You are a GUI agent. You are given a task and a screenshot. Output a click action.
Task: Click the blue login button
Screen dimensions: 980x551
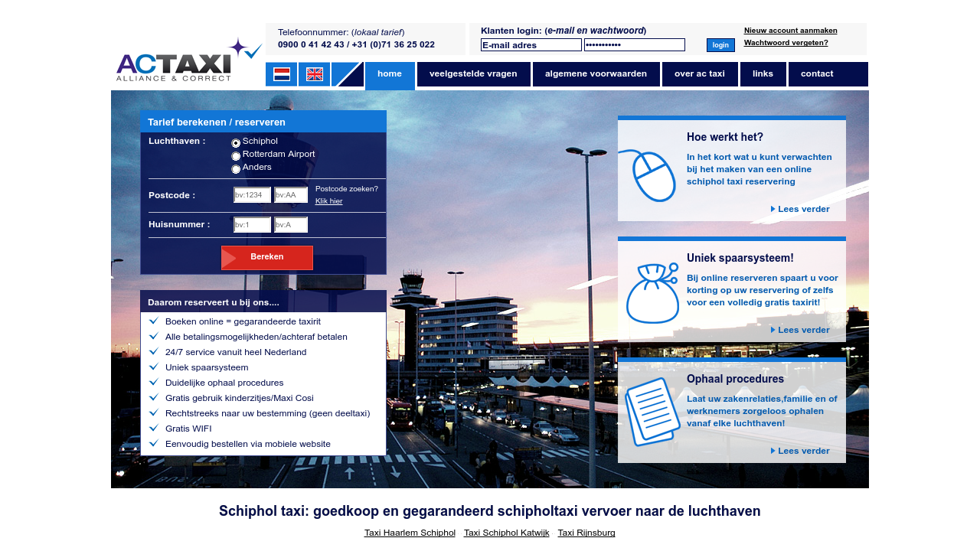[x=720, y=45]
